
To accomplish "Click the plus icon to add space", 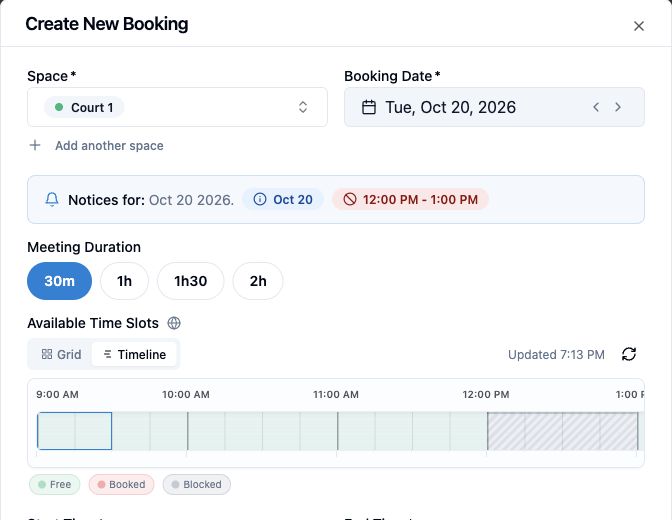I will tap(35, 145).
